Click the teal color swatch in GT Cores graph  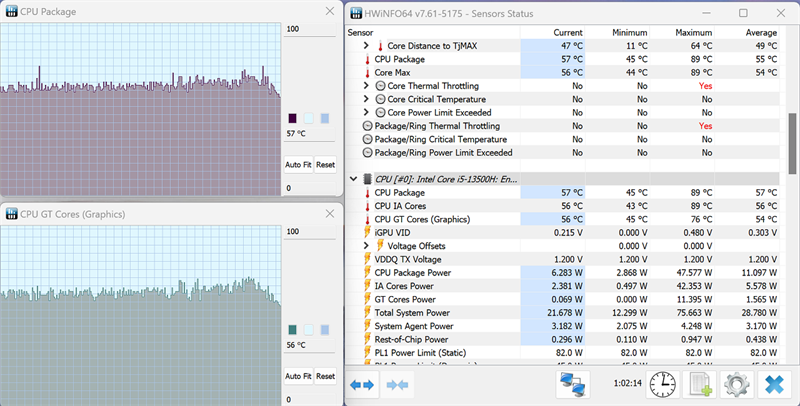pos(292,329)
